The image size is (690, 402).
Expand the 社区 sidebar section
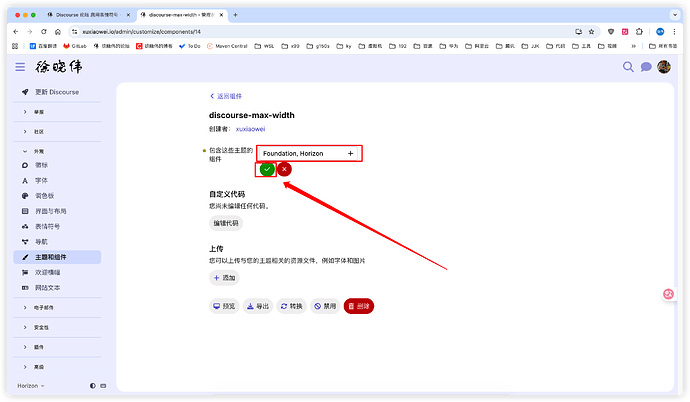pyautogui.click(x=39, y=131)
